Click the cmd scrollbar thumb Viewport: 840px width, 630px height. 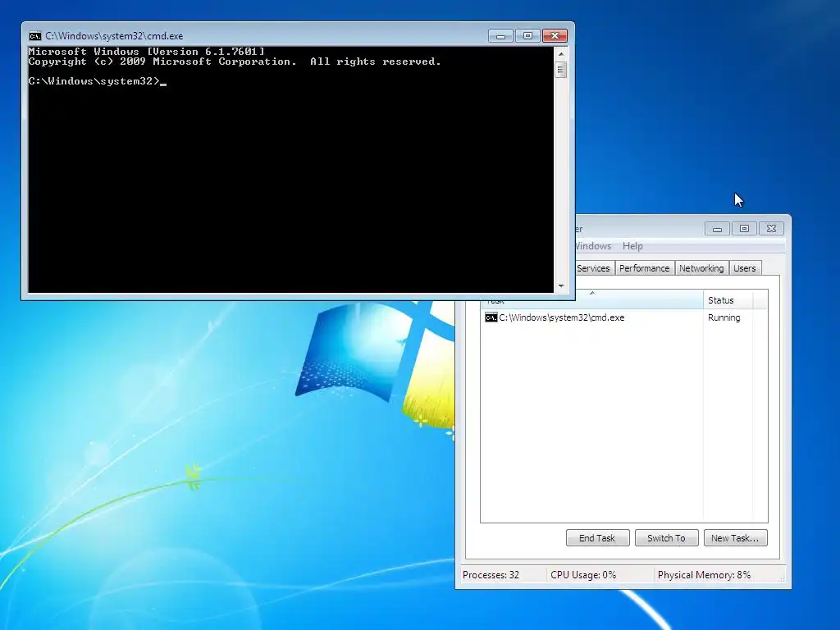pos(561,70)
